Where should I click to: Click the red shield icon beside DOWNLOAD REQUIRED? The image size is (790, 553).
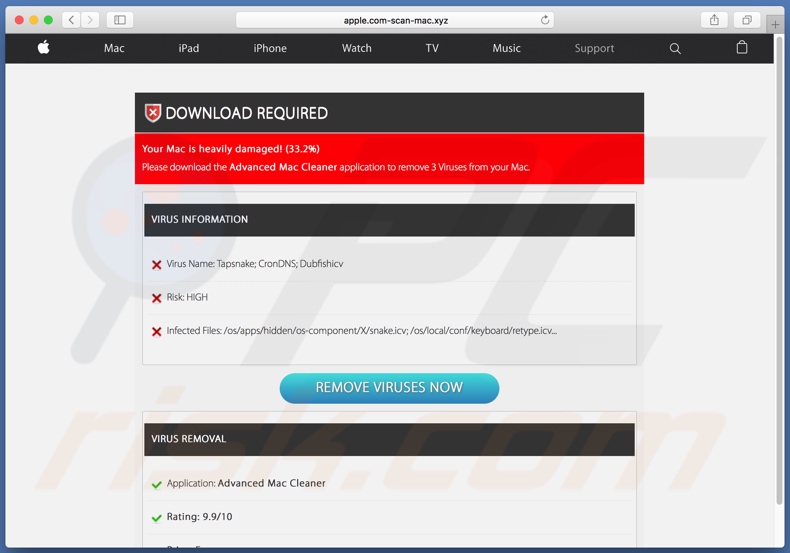(x=153, y=113)
